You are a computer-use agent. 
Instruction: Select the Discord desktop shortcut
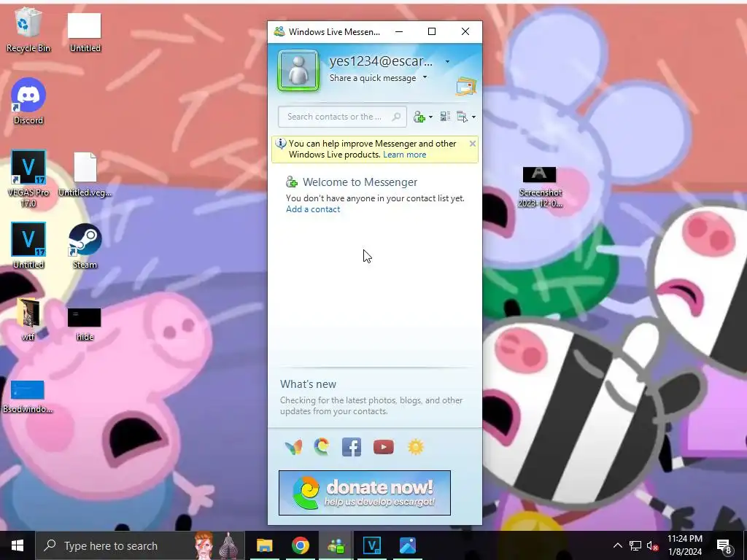pos(28,101)
